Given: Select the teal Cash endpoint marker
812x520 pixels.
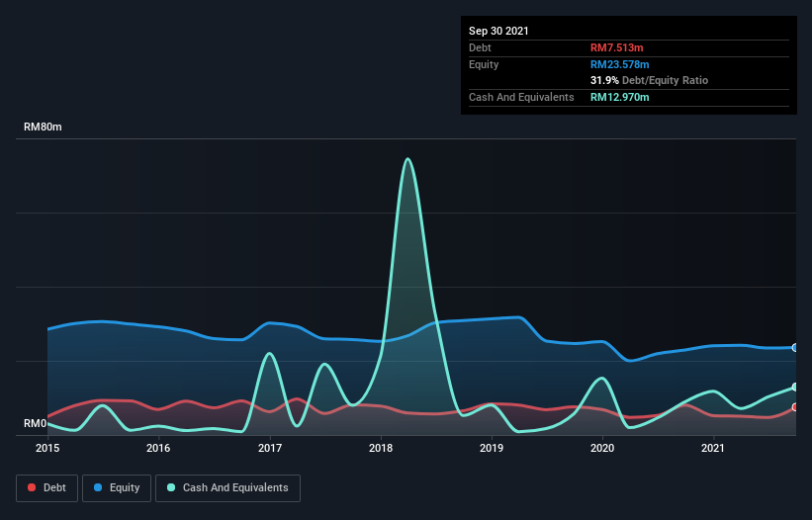Looking at the screenshot, I should pos(795,387).
